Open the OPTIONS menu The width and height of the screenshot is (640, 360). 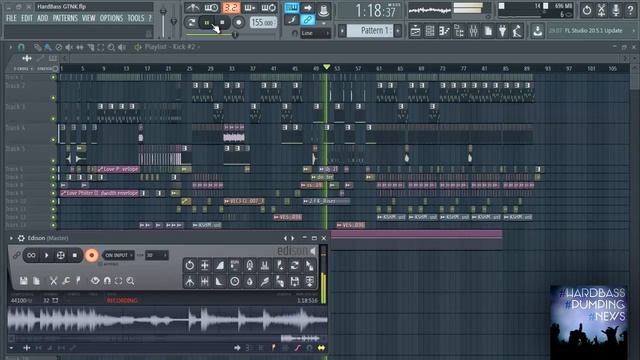111,18
